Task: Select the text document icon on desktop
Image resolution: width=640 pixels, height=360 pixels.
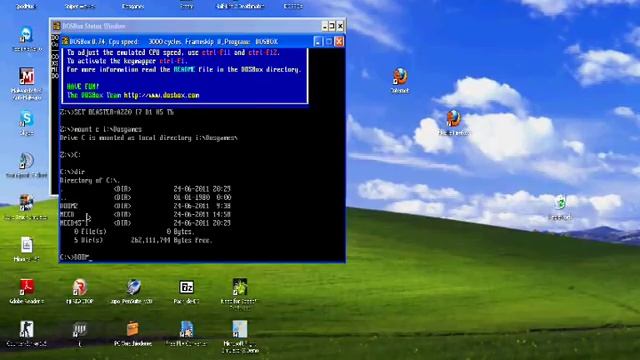Action: 27,245
